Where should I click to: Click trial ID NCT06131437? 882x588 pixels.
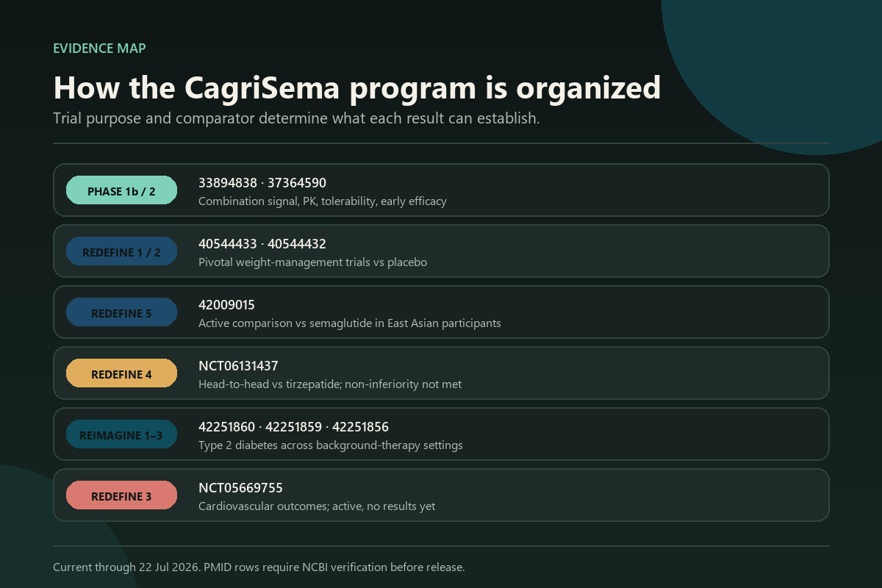click(x=238, y=366)
